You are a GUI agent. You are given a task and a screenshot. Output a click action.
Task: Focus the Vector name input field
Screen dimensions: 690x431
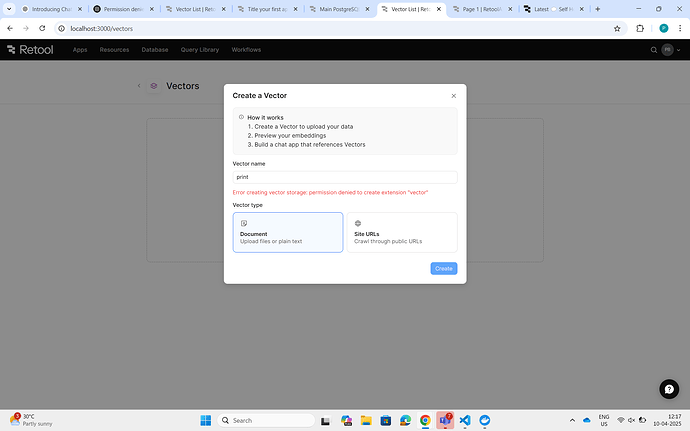[x=345, y=177]
